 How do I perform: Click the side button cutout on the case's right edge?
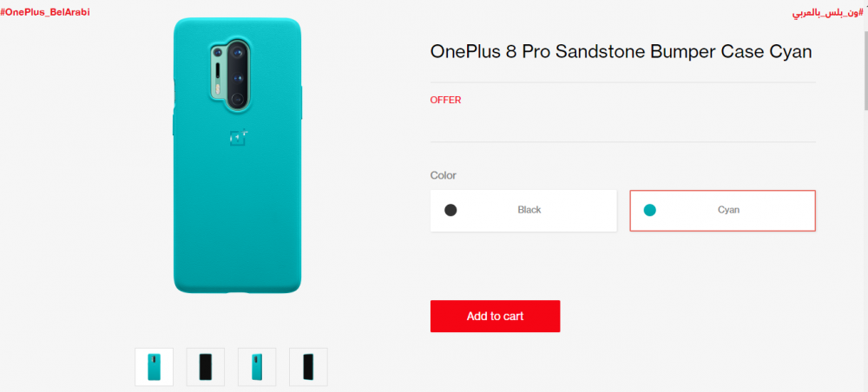click(302, 102)
